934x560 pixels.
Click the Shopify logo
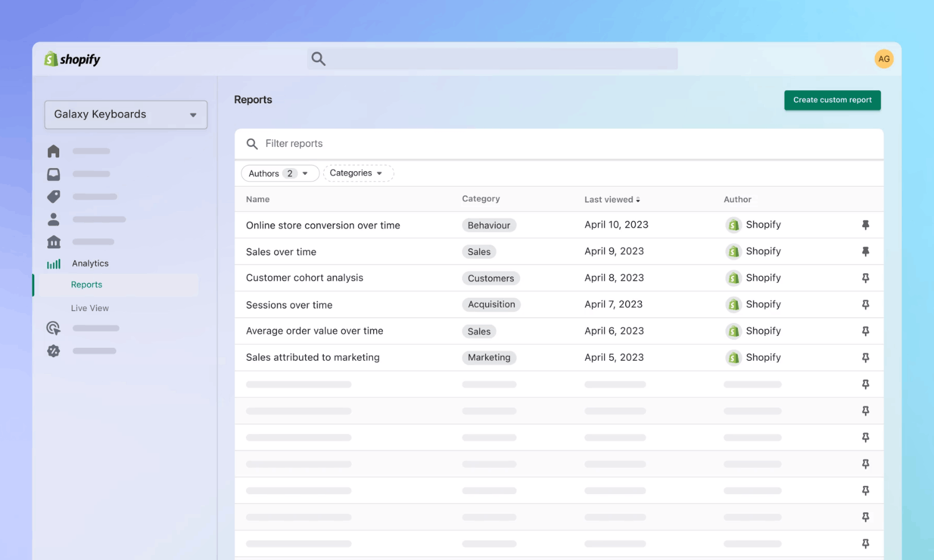(72, 59)
